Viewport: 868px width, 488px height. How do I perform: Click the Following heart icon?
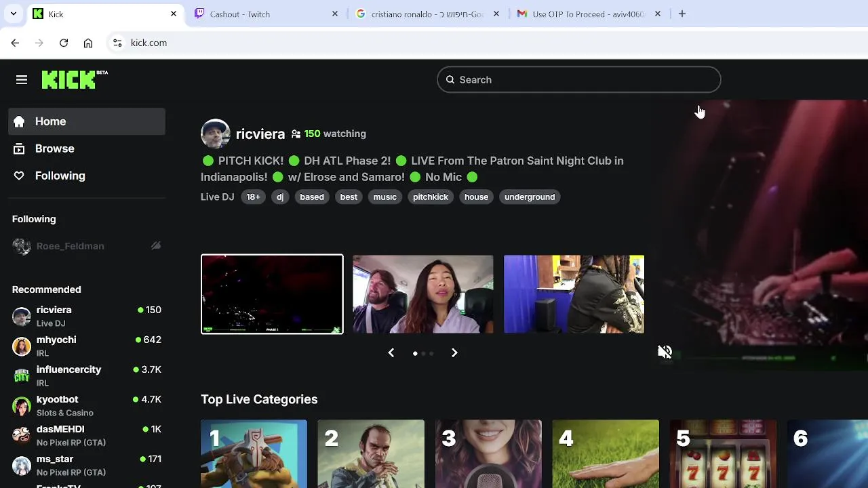coord(19,176)
